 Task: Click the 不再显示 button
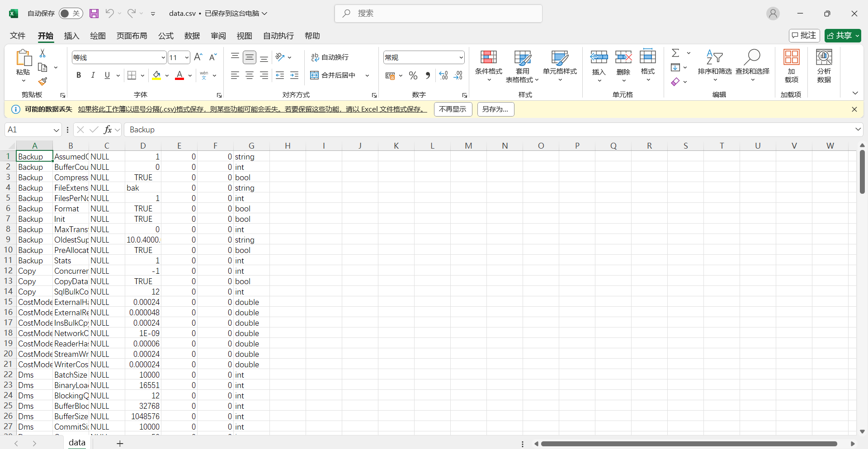click(453, 109)
